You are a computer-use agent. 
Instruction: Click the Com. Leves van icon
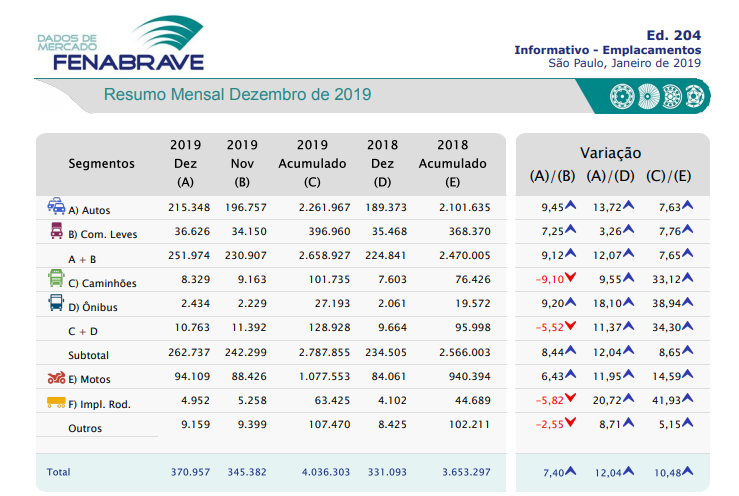tap(55, 232)
